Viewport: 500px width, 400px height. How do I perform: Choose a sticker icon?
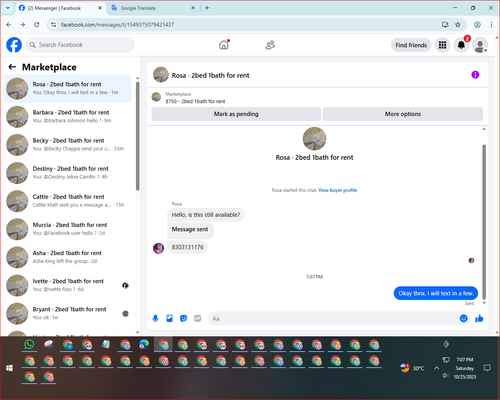pos(183,318)
